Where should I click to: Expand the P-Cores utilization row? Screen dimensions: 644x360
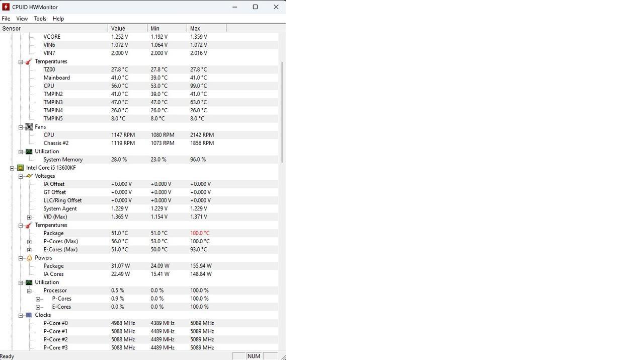[x=38, y=299]
